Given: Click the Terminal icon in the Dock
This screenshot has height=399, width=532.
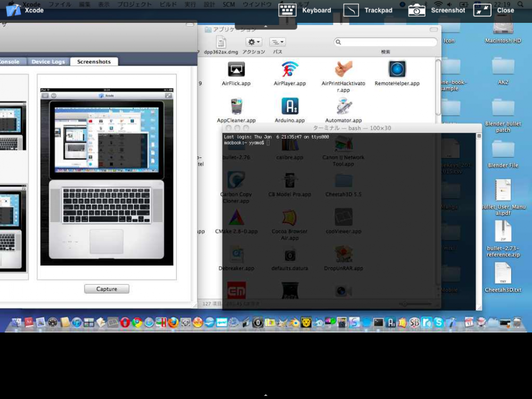Looking at the screenshot, I should click(x=378, y=322).
